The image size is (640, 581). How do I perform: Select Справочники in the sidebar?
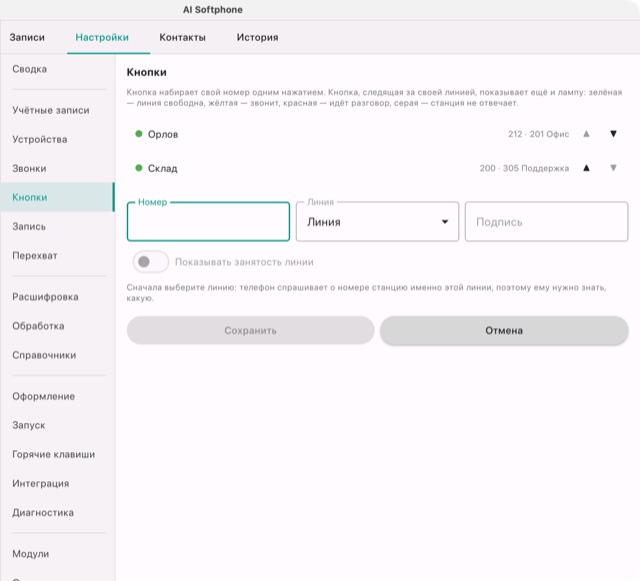pyautogui.click(x=57, y=355)
